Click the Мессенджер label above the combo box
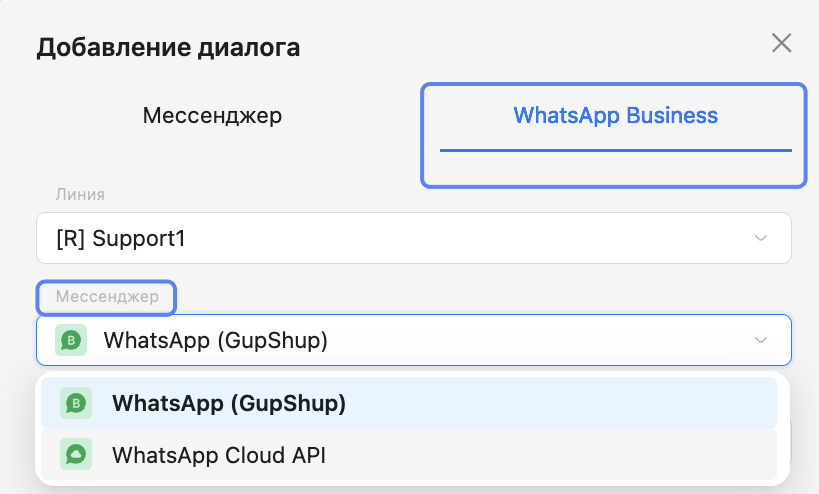819x494 pixels. tap(106, 296)
